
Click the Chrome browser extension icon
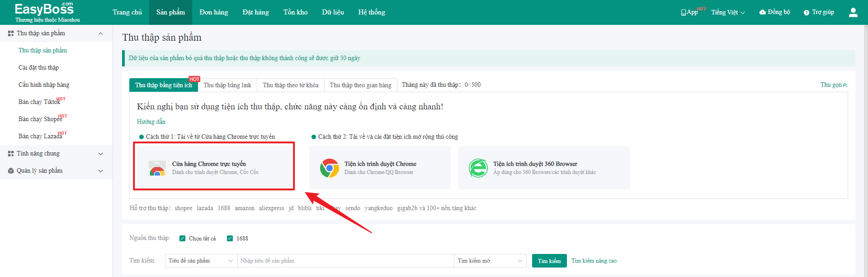pyautogui.click(x=330, y=168)
